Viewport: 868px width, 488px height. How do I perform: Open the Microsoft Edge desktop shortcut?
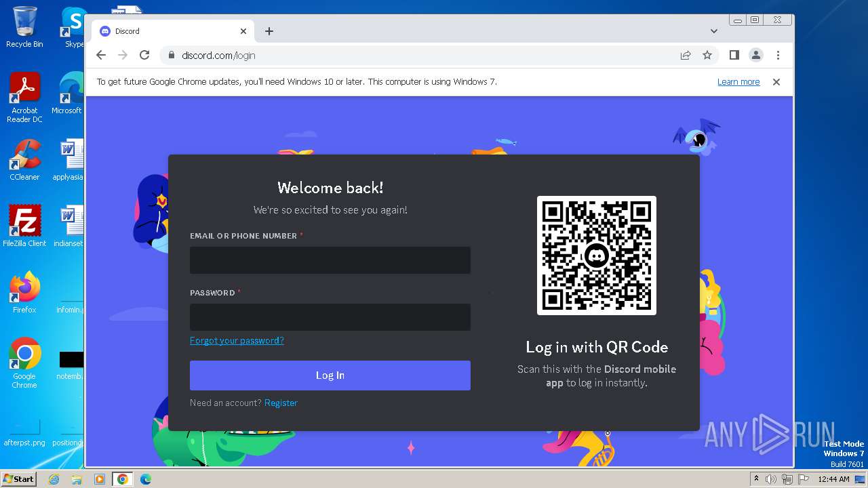68,94
